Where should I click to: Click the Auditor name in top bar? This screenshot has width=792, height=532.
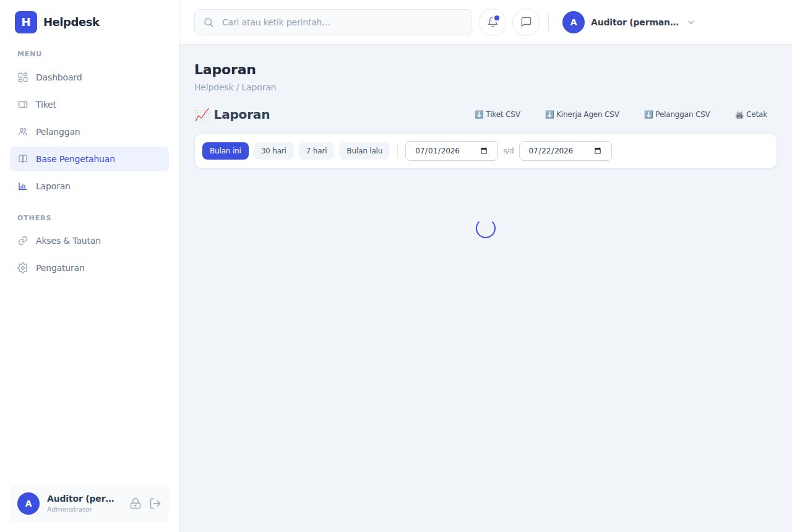point(635,22)
